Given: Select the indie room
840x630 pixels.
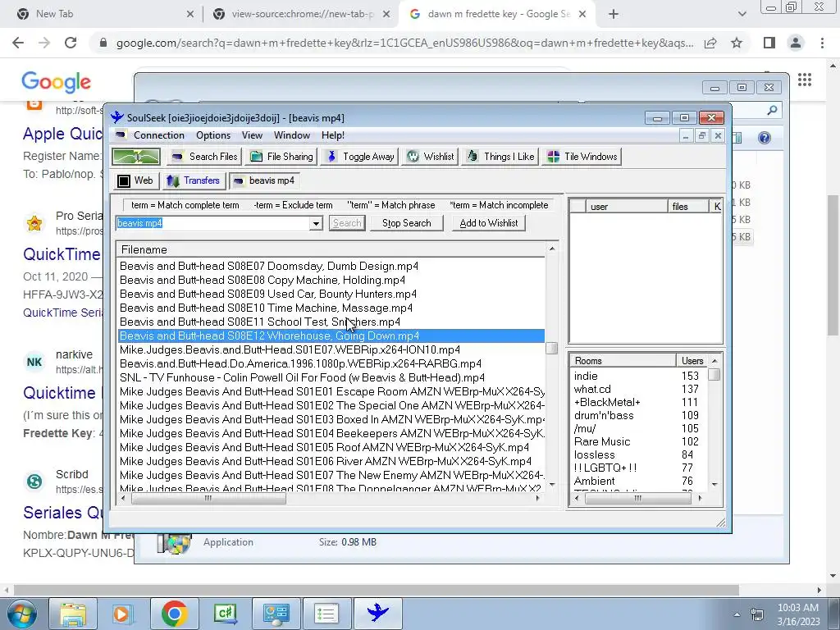Looking at the screenshot, I should click(x=638, y=376).
